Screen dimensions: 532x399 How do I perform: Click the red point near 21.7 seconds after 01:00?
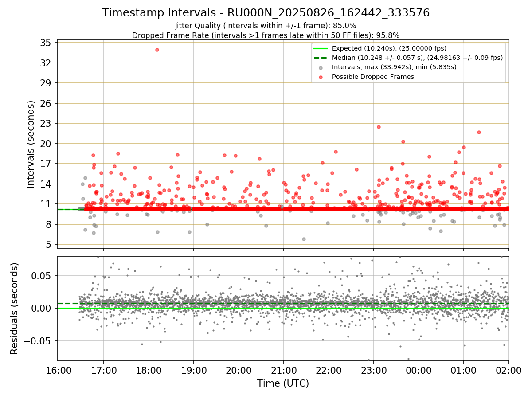tap(479, 132)
